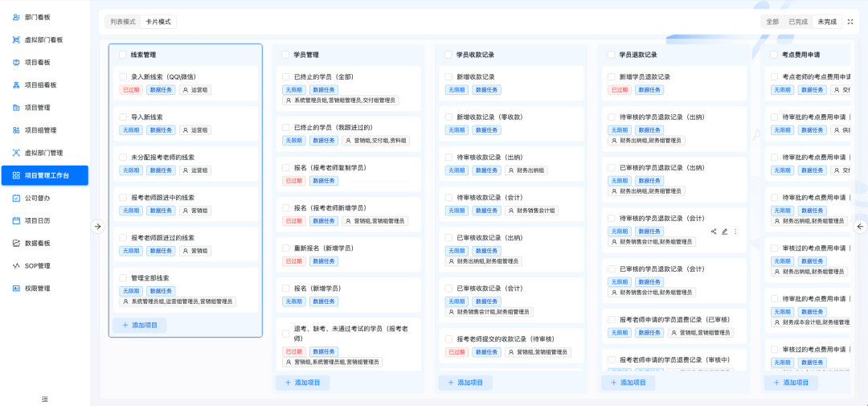Check the 学员收款记录 column checkbox
This screenshot has width=868, height=406.
point(448,55)
